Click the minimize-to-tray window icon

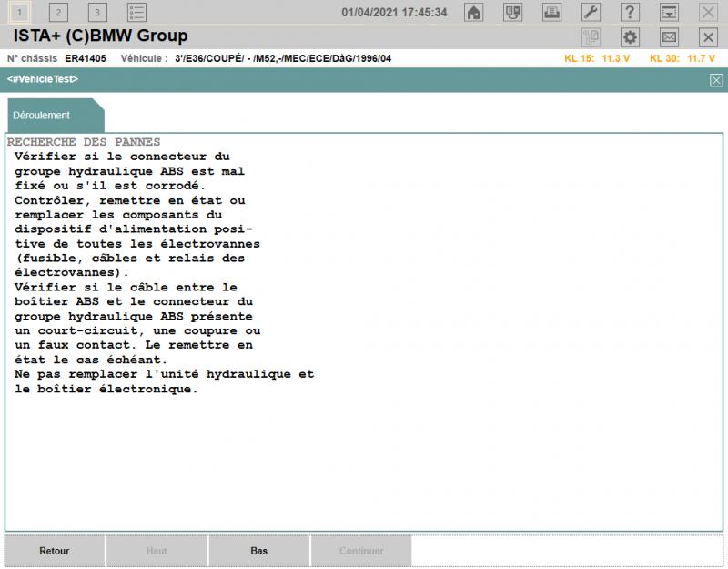click(669, 13)
